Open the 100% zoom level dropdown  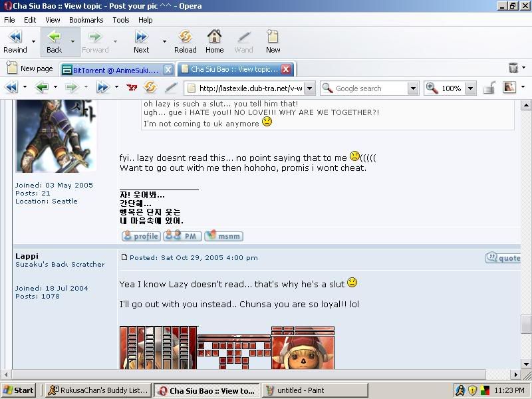(470, 88)
